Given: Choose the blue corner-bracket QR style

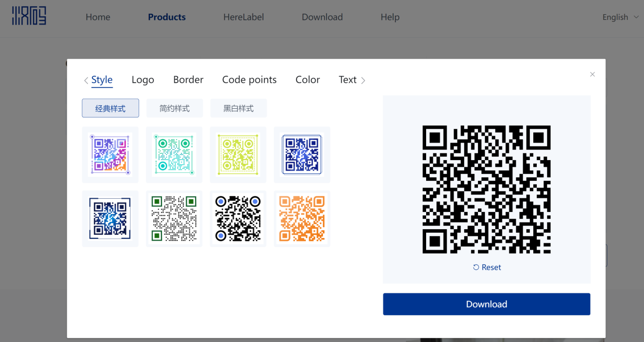Looking at the screenshot, I should point(110,219).
